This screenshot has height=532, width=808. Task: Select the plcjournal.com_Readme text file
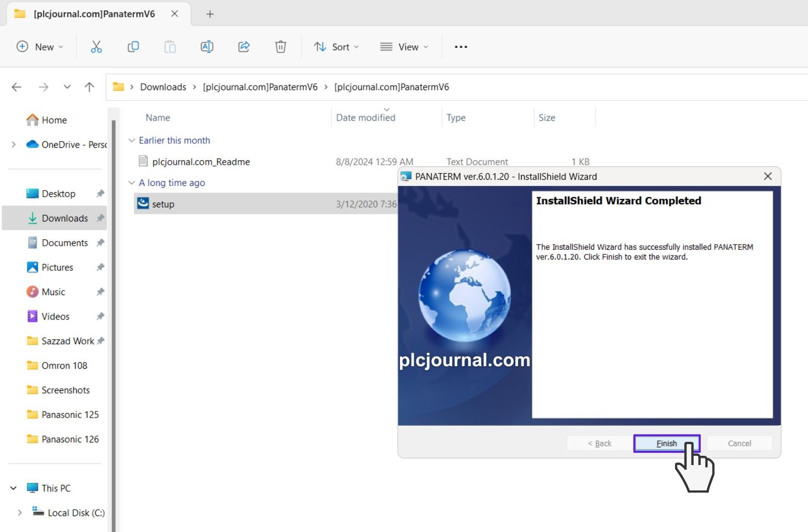(201, 162)
